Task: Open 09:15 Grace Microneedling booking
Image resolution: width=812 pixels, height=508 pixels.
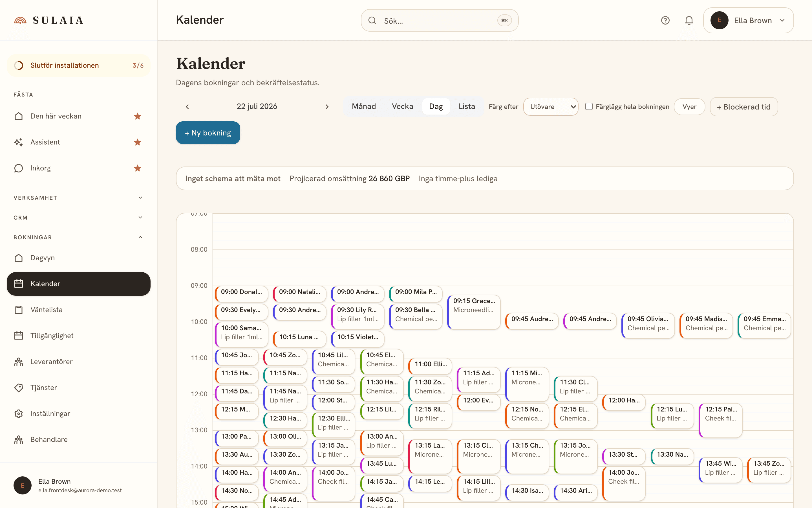Action: (474, 312)
